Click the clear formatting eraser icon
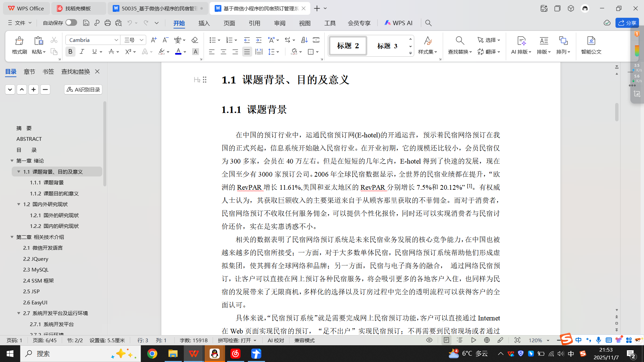This screenshot has height=362, width=644. click(x=195, y=40)
